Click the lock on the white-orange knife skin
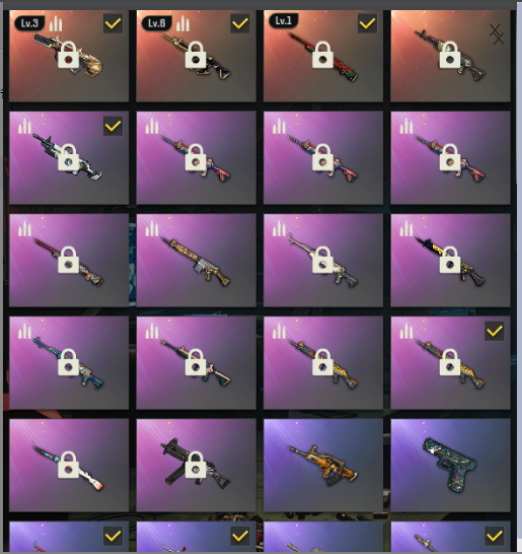The height and width of the screenshot is (554, 522). pos(68,465)
